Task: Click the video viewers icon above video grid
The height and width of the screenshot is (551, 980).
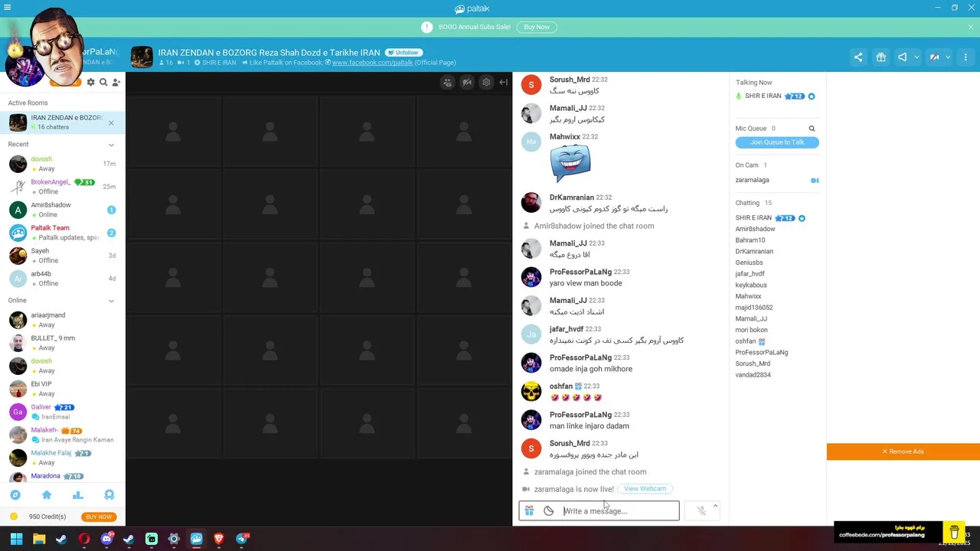Action: point(448,82)
